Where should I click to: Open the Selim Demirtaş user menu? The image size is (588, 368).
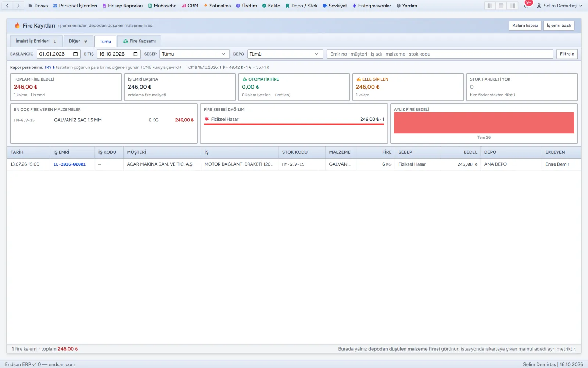(x=559, y=6)
